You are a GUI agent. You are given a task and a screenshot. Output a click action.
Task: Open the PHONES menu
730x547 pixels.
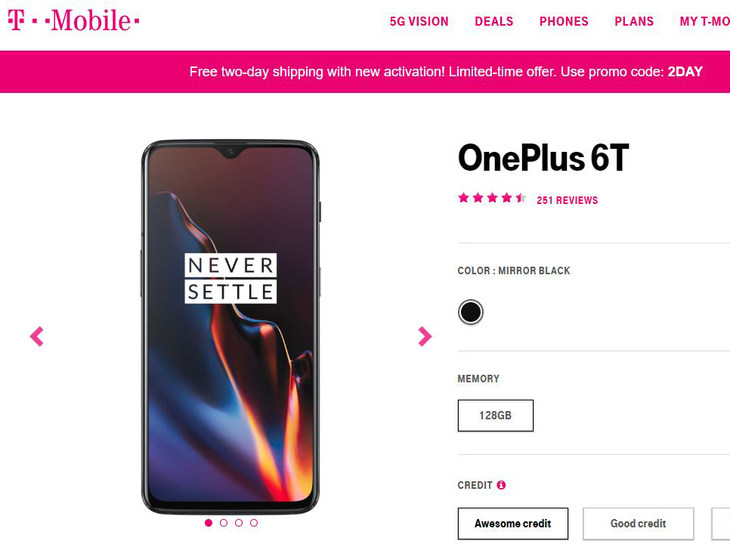564,21
